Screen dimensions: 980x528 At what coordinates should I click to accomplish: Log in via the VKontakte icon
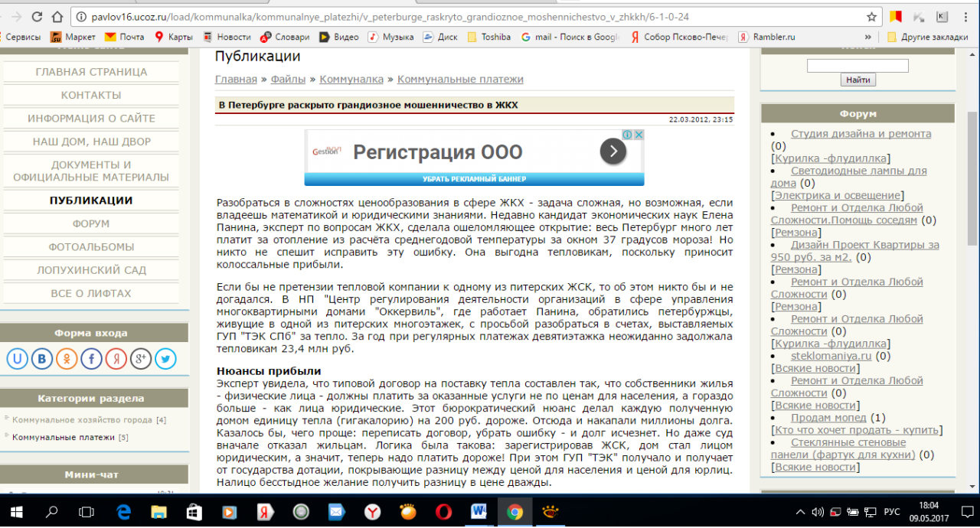click(43, 358)
